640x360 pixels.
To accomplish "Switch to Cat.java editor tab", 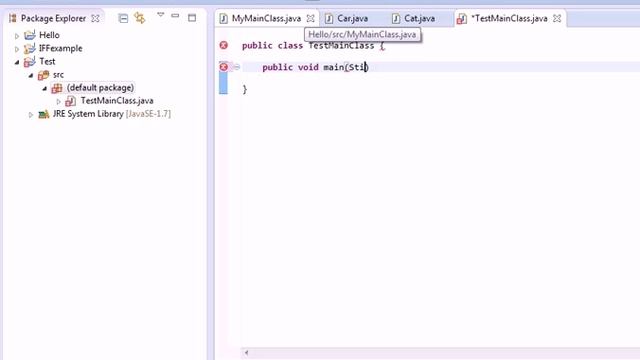I will click(419, 18).
